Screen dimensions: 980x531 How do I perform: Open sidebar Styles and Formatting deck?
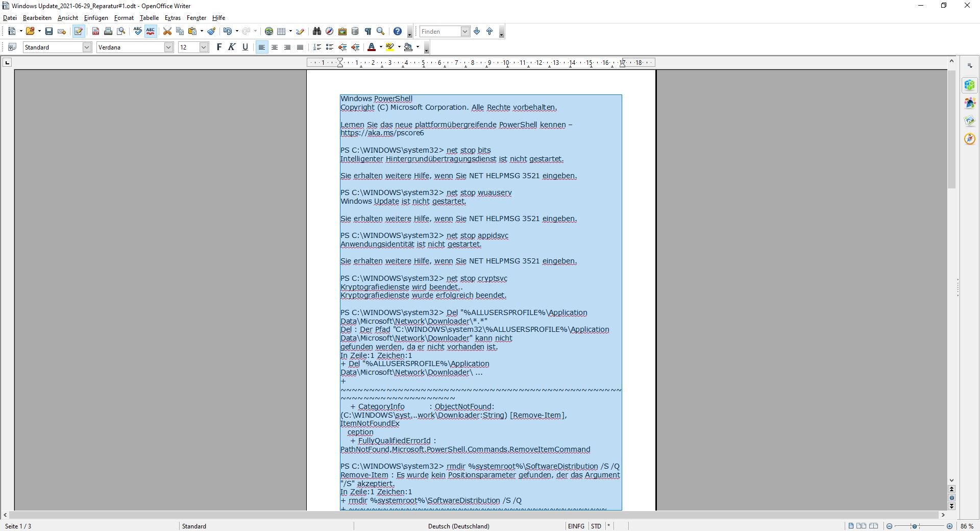pyautogui.click(x=970, y=103)
